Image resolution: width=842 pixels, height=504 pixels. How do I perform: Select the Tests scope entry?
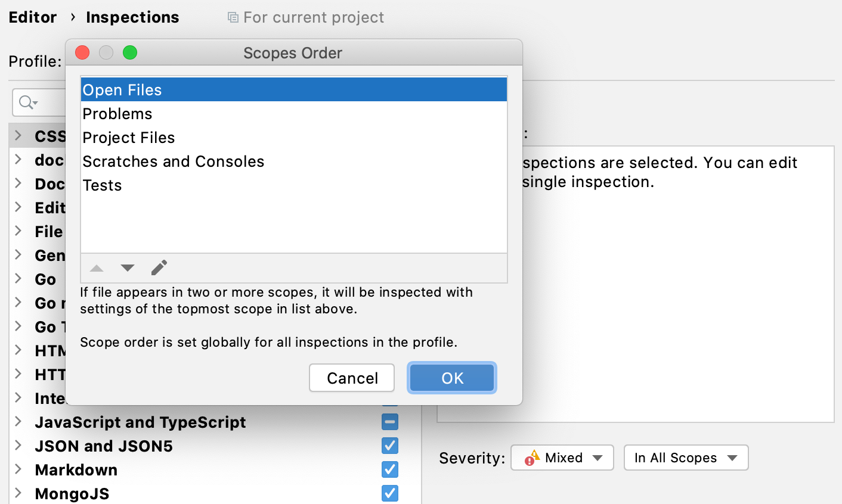tap(103, 185)
